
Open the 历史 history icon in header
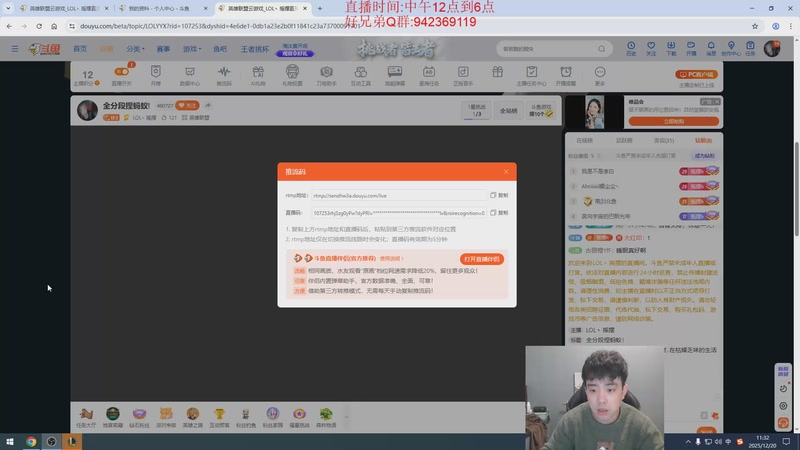[x=631, y=49]
